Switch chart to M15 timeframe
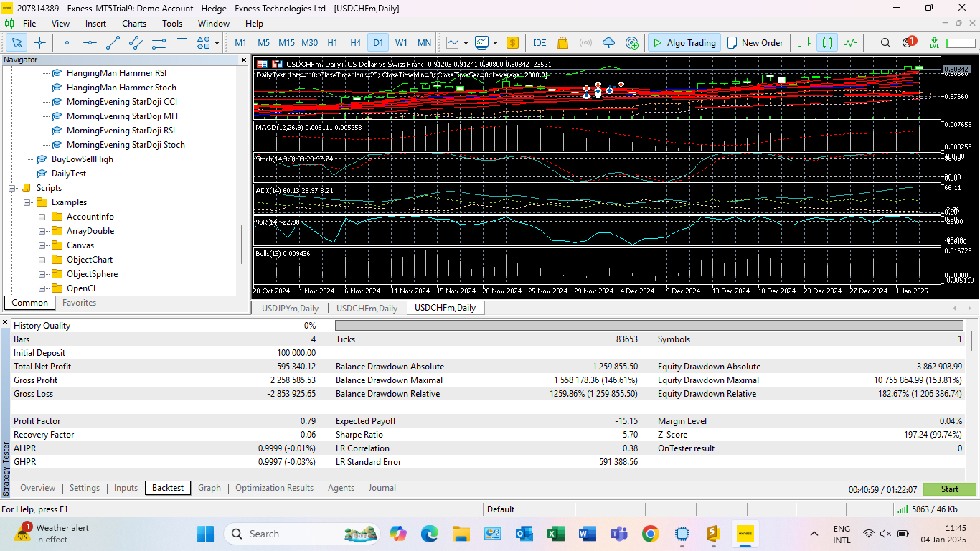The height and width of the screenshot is (551, 980). 286,43
